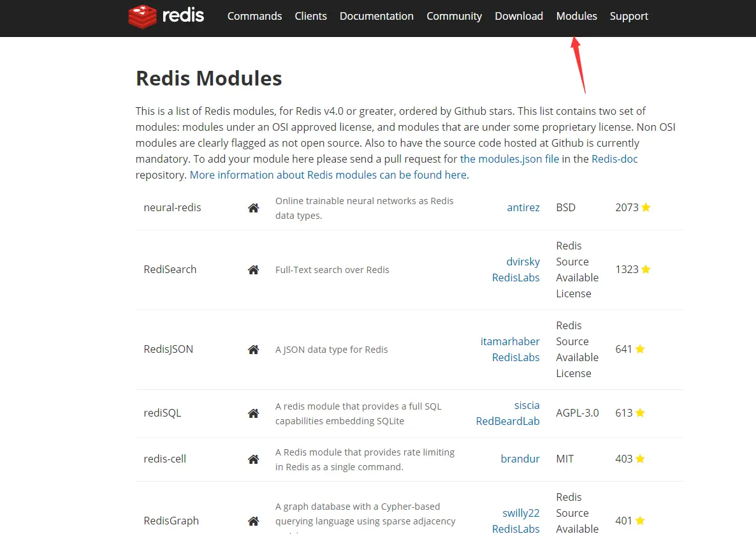Viewport: 756px width, 534px height.
Task: Open the RedisGraph home icon link
Action: tap(253, 521)
